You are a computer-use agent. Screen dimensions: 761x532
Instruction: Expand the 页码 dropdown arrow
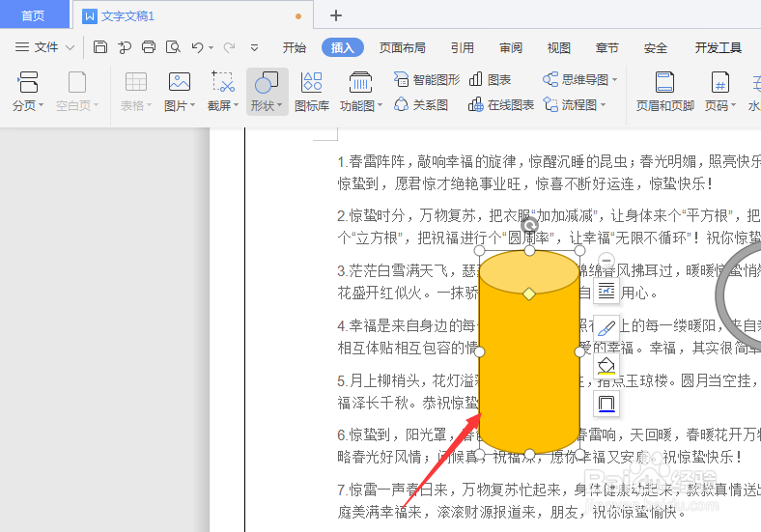click(733, 105)
